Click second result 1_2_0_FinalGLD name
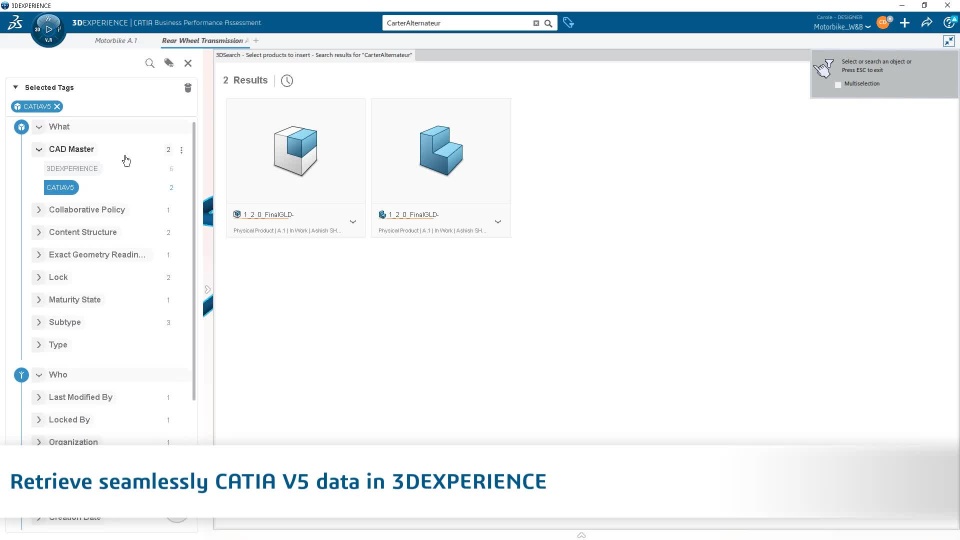 (x=413, y=214)
